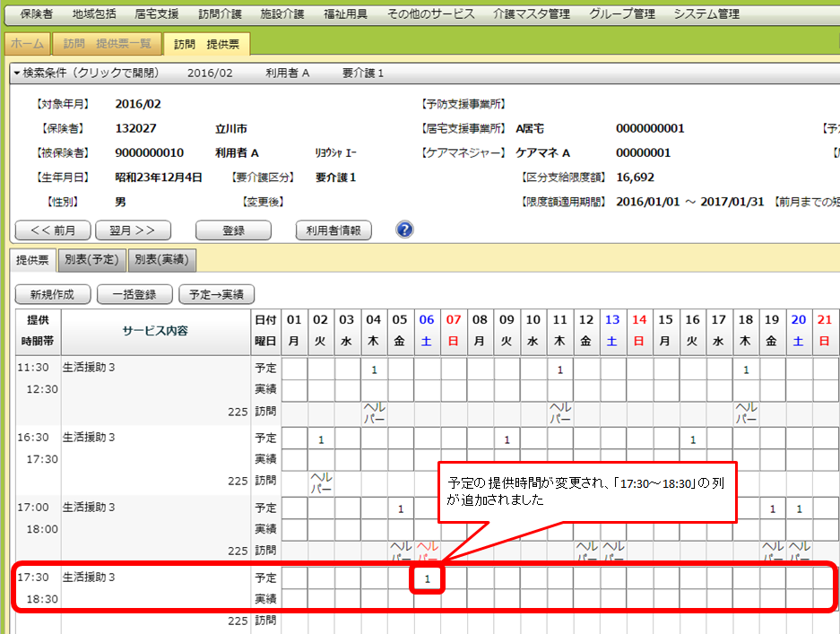This screenshot has height=634, width=840.
Task: Open the 介護マスタ管理 menu
Action: pyautogui.click(x=531, y=13)
